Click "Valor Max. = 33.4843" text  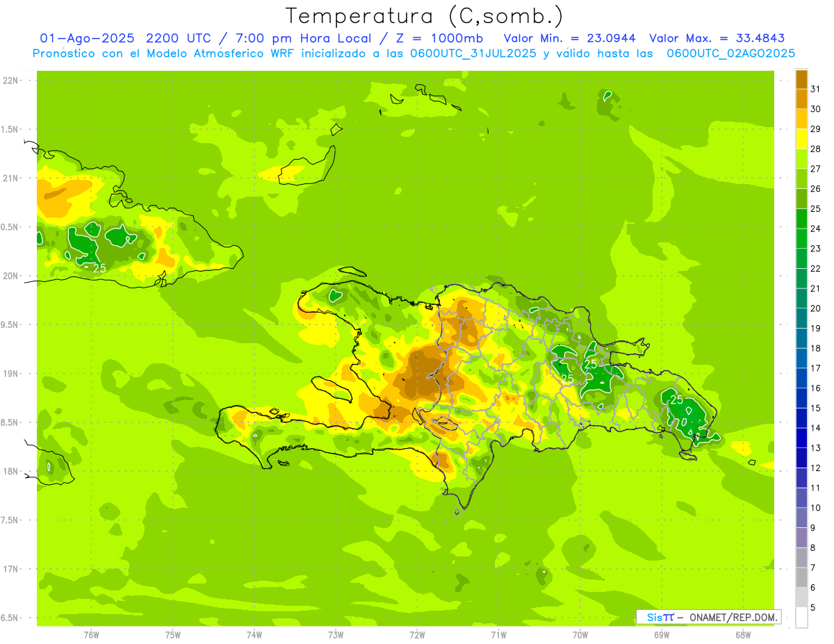pyautogui.click(x=717, y=38)
